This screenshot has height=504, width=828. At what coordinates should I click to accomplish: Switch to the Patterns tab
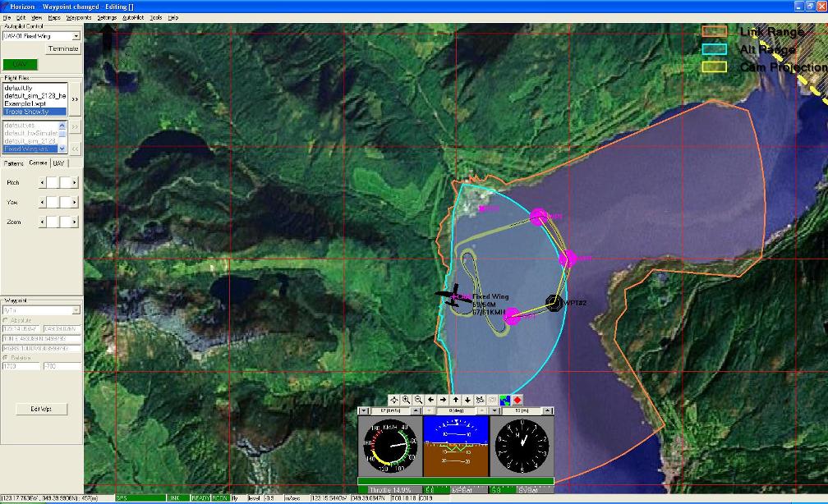[14, 163]
